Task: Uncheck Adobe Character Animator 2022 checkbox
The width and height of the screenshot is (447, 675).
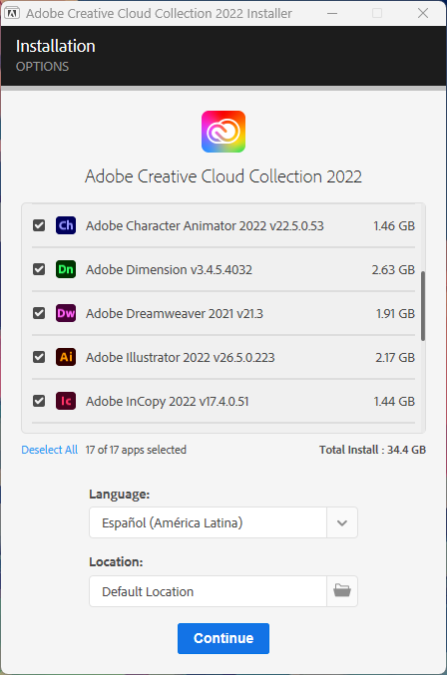Action: (39, 225)
